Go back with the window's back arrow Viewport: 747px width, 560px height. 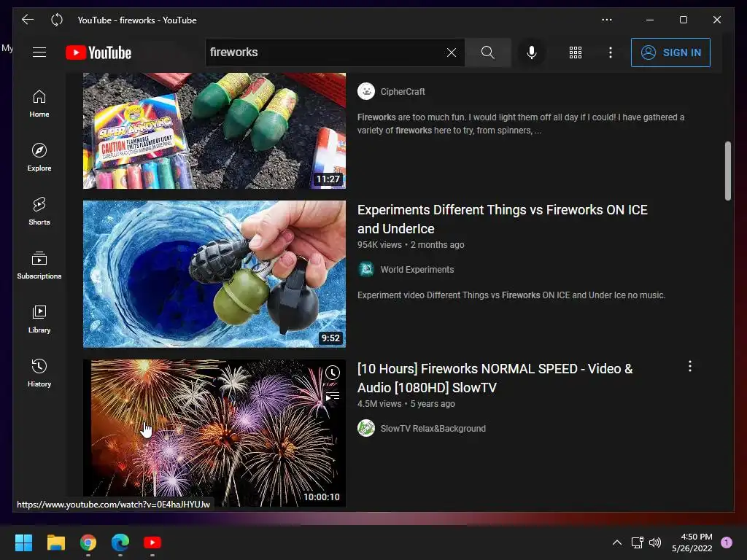[x=28, y=20]
